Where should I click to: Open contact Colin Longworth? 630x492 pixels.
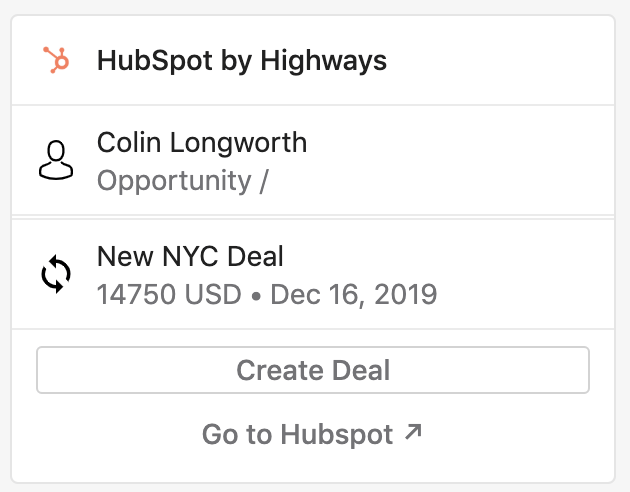tap(202, 143)
